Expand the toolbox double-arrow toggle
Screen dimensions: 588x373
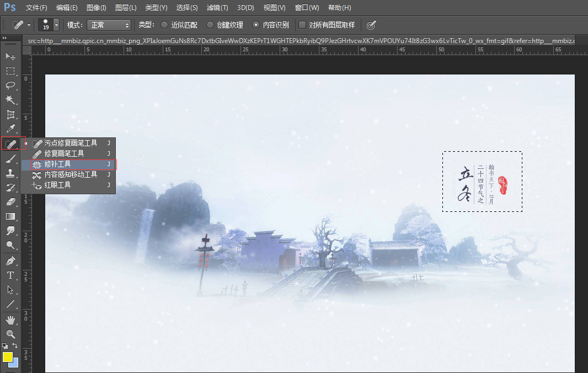[x=4, y=38]
